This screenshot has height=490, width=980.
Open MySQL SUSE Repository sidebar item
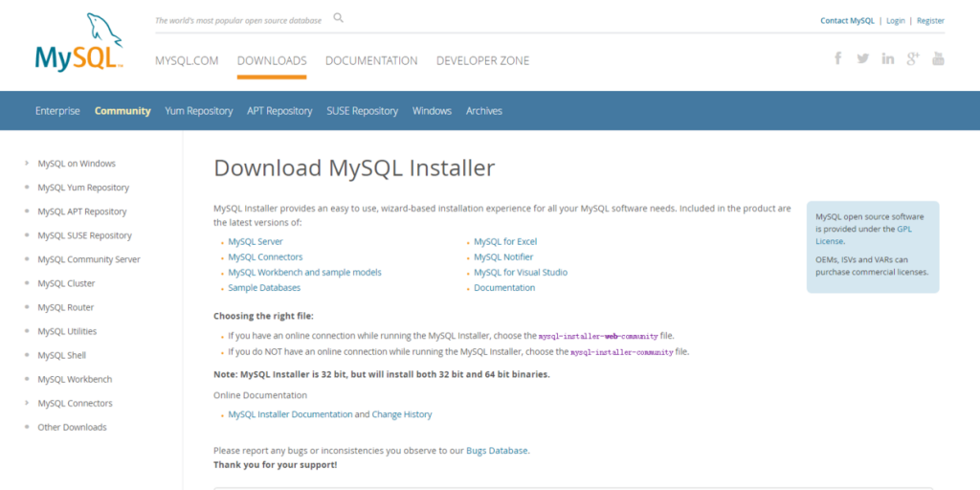point(84,235)
